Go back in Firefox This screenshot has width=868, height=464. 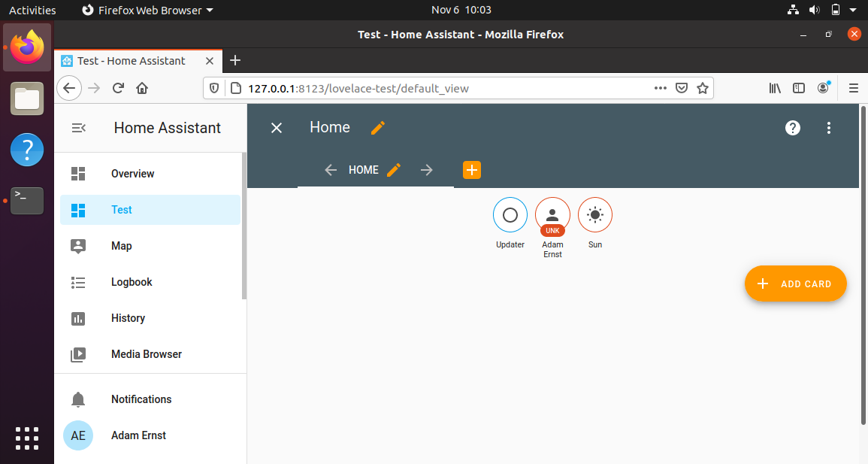pos(69,88)
